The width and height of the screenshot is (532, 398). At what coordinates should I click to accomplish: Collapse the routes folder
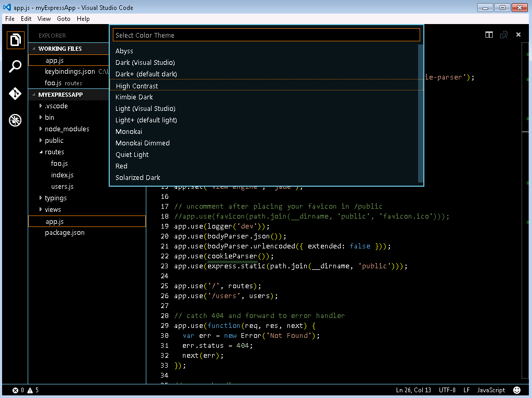54,152
